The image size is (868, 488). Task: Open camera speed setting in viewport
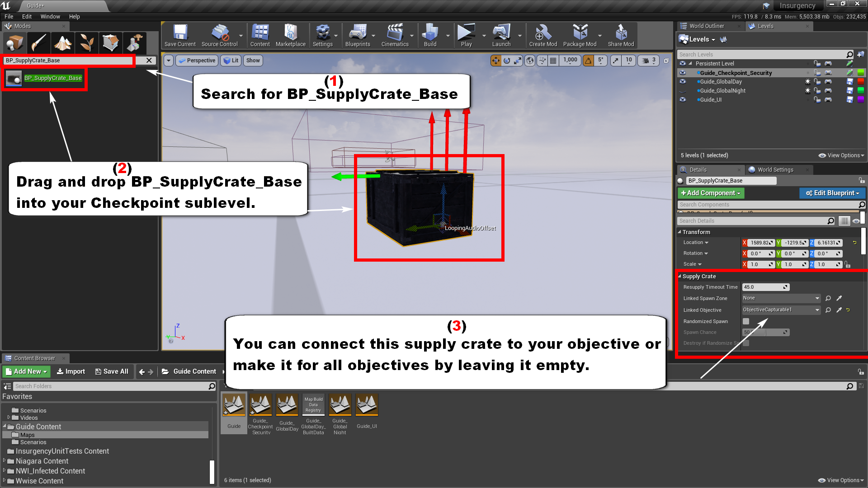click(x=649, y=61)
